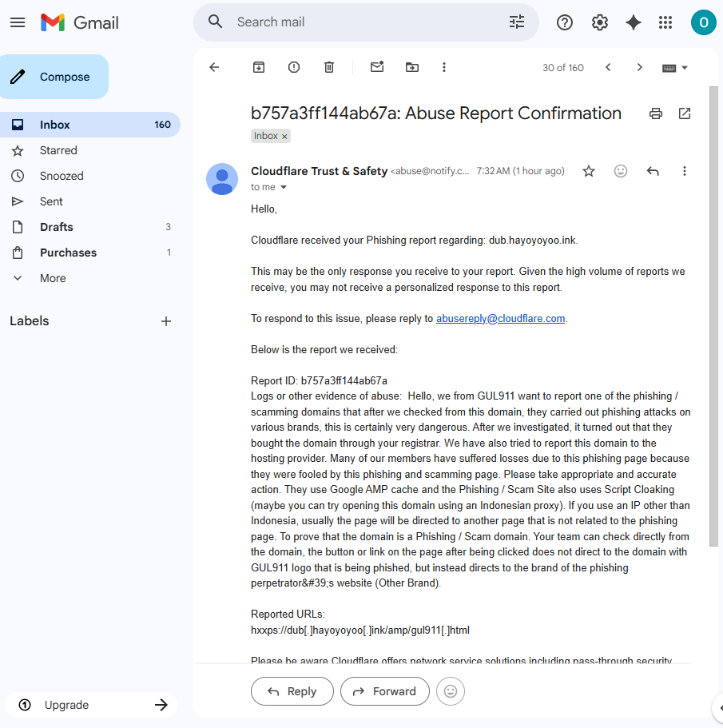Screen dimensions: 723x728
Task: Click the Upgrade storage button
Action: 91,705
